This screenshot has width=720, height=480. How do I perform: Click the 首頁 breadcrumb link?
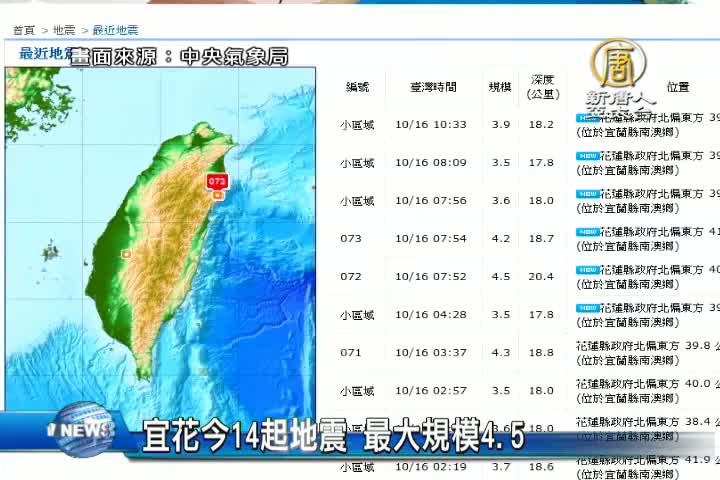24,31
